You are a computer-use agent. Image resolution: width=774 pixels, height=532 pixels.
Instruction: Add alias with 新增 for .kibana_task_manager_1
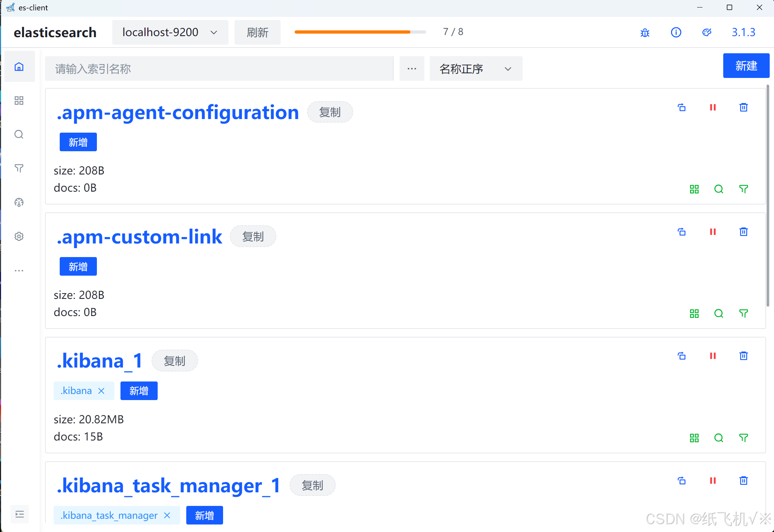pyautogui.click(x=204, y=516)
